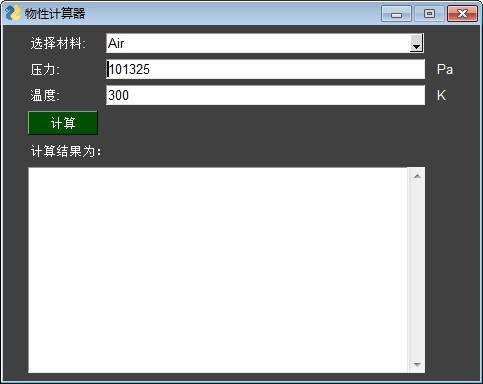Maximize the 物性计算器 window
The image size is (483, 384).
(x=429, y=14)
